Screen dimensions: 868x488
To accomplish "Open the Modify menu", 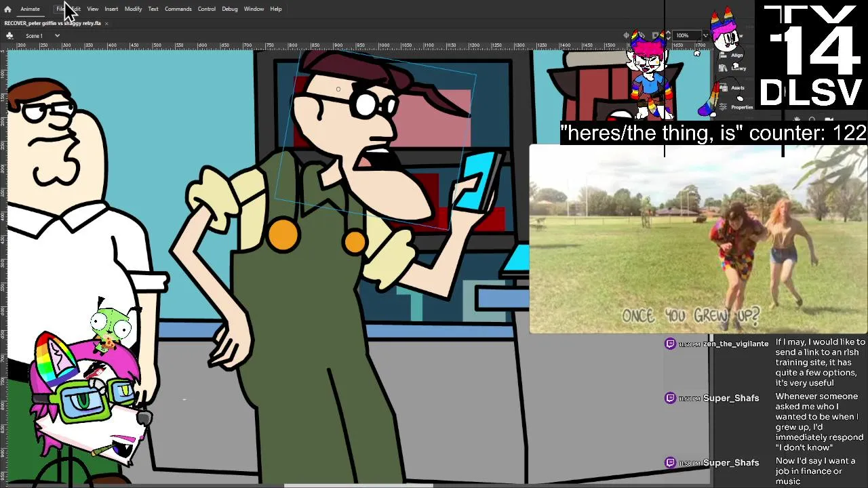I will (133, 9).
